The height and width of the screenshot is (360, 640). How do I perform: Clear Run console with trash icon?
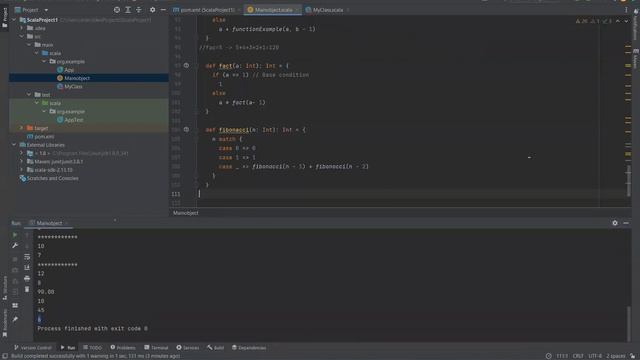pos(27,289)
